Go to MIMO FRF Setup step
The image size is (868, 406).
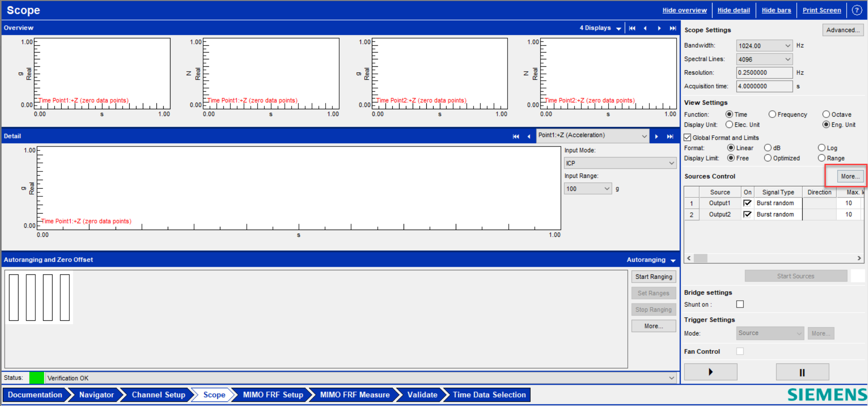click(273, 395)
